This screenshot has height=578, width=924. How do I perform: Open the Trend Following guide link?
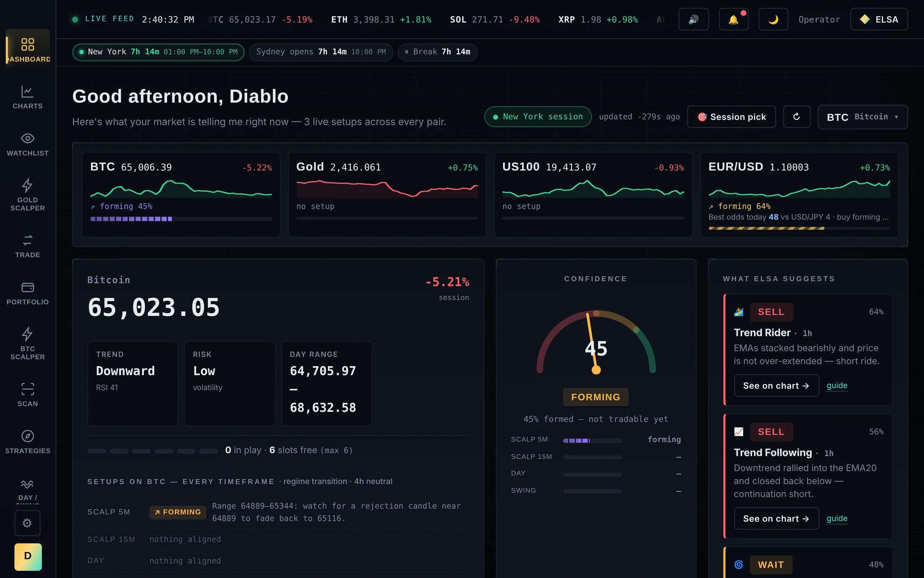[x=837, y=519]
